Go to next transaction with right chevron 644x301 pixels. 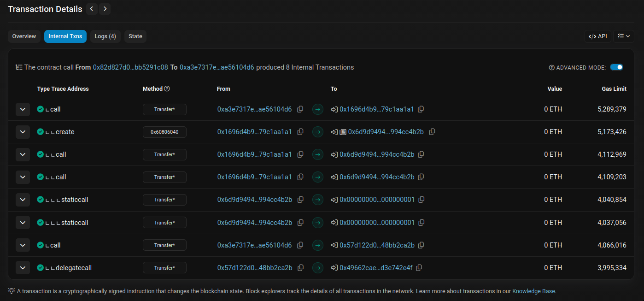coord(105,9)
